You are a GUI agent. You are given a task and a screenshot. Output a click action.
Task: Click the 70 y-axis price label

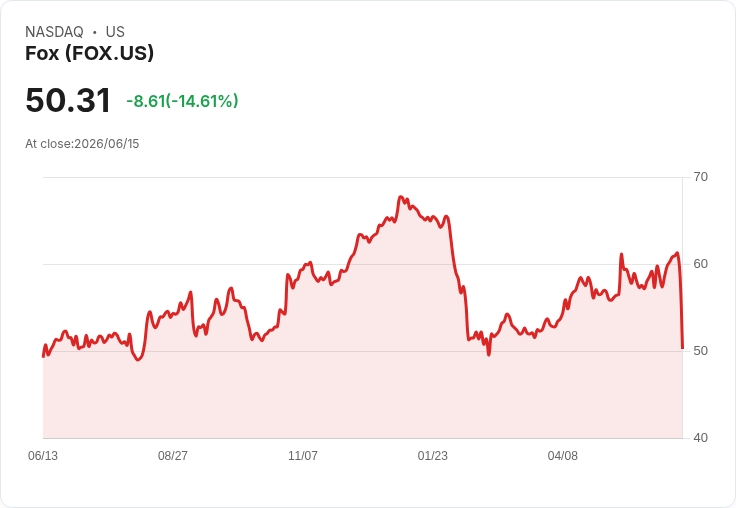pyautogui.click(x=700, y=177)
